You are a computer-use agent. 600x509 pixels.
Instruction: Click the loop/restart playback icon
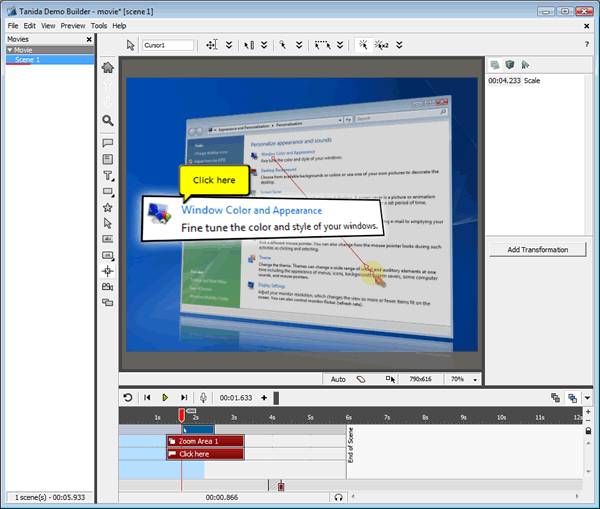tap(128, 398)
